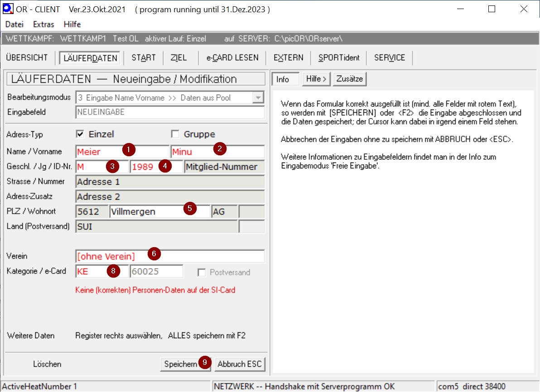Screen dimensions: 540x392
Task: Open the Hilfe menu
Action: 72,24
